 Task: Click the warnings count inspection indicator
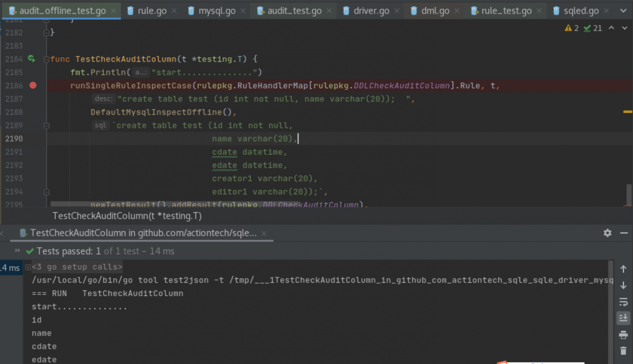tap(571, 28)
